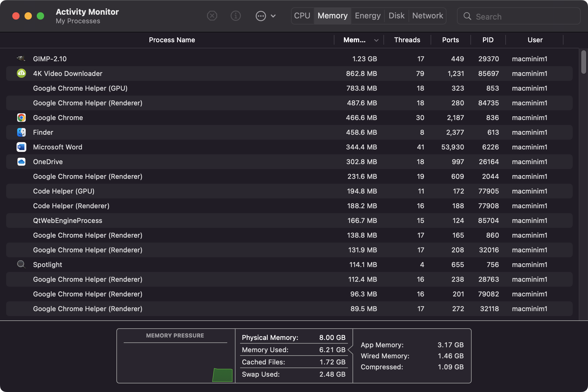Open the process Info (i) toolbar icon
The image size is (588, 392).
click(236, 16)
